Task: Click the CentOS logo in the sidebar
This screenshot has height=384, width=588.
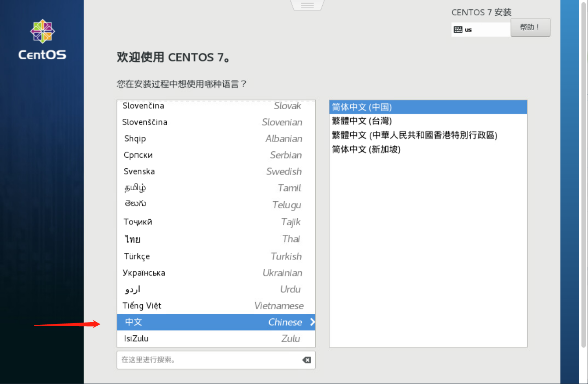Action: point(42,39)
